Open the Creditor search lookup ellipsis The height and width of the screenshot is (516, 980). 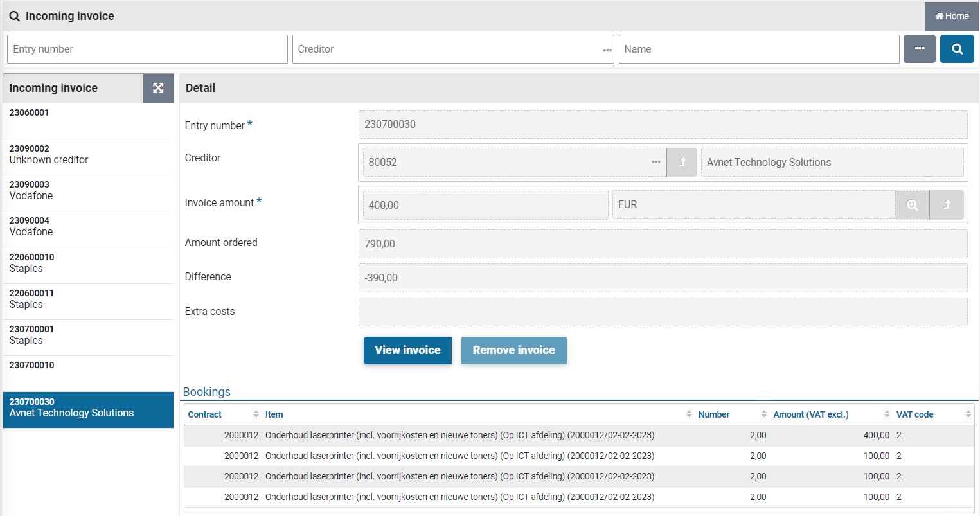(x=607, y=50)
